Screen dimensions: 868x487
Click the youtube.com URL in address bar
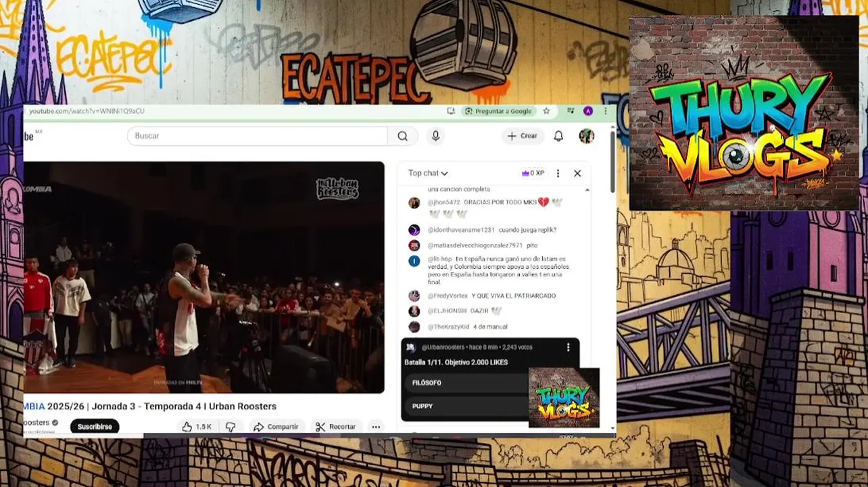87,111
